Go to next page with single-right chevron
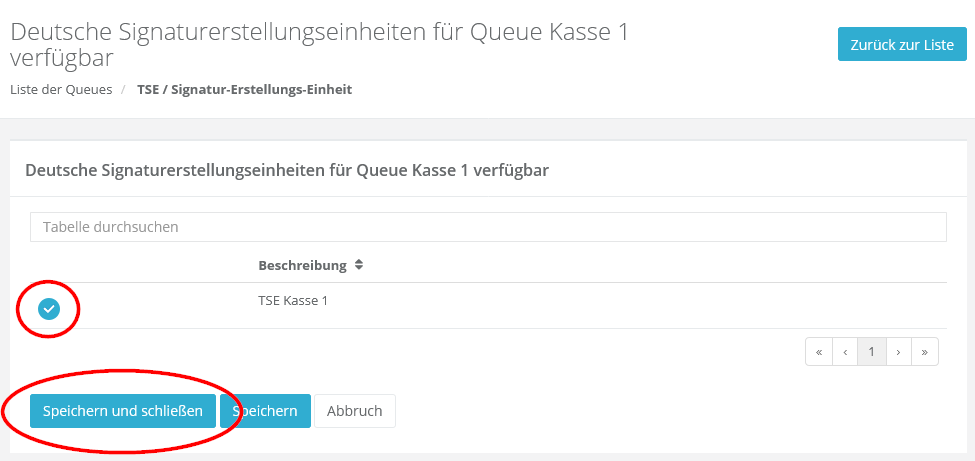Screen dimensions: 975x461 pos(899,352)
